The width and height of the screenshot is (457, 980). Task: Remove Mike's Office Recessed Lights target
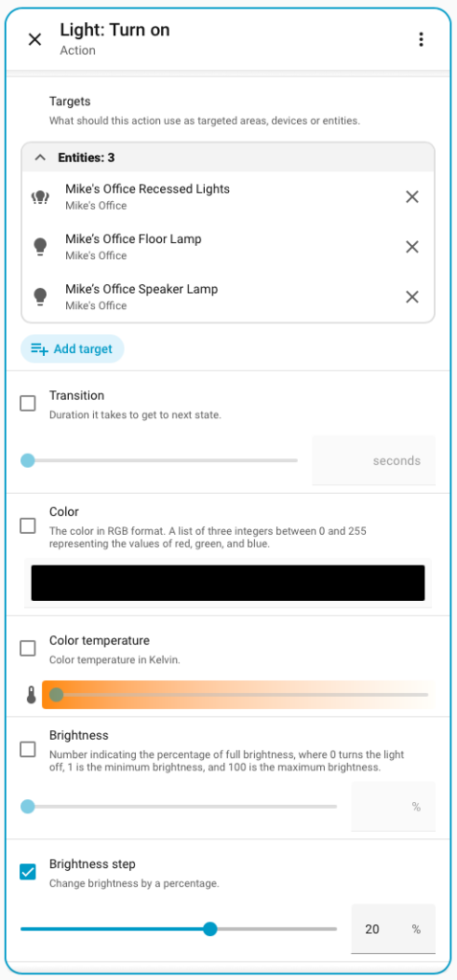(x=412, y=197)
